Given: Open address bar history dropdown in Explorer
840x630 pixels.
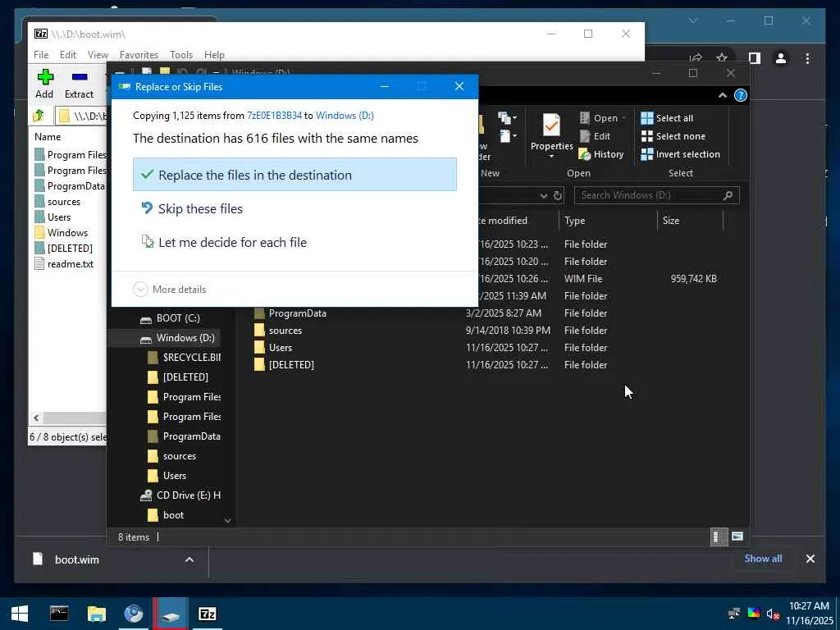Looking at the screenshot, I should click(x=544, y=195).
